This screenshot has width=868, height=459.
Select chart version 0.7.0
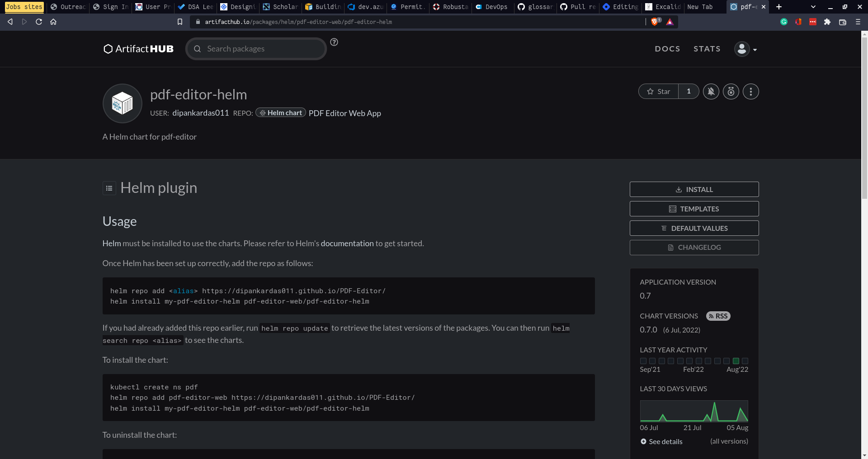click(648, 330)
